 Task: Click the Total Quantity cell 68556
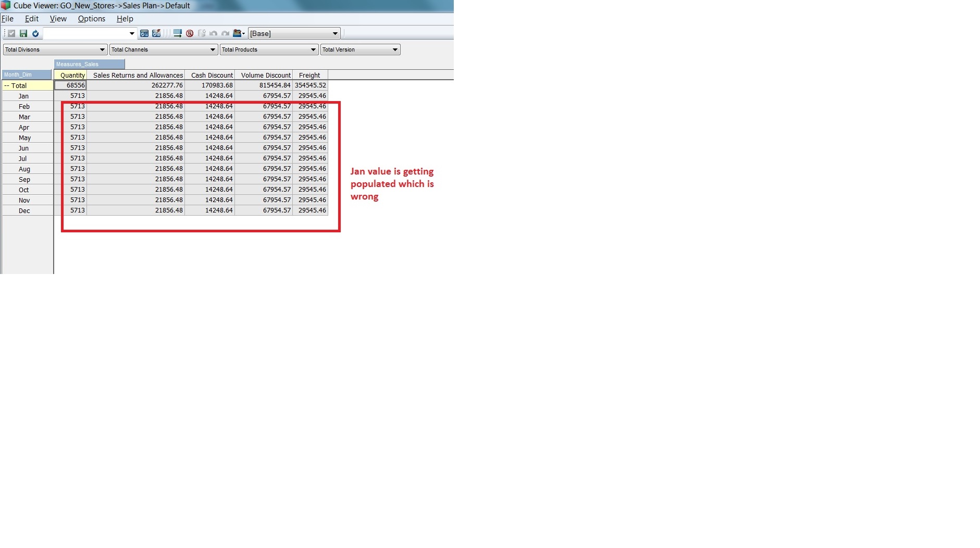(x=70, y=85)
